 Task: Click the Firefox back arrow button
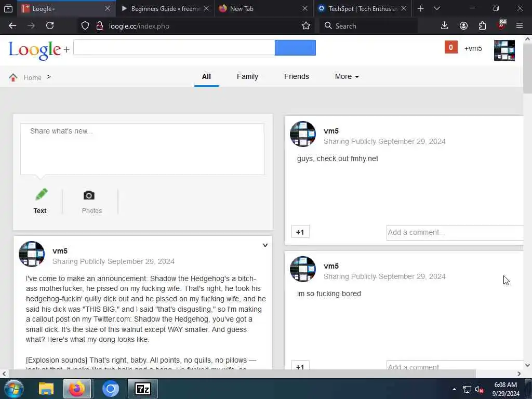[12, 26]
